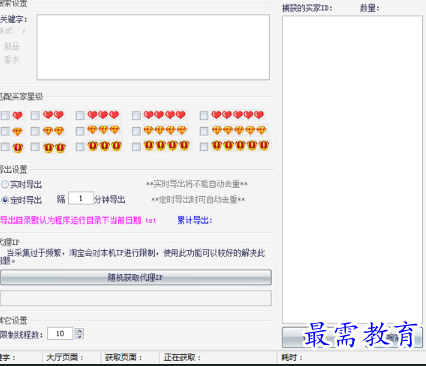Image resolution: width=426 pixels, height=366 pixels.
Task: Increase thread limit with up arrow
Action: pyautogui.click(x=79, y=331)
